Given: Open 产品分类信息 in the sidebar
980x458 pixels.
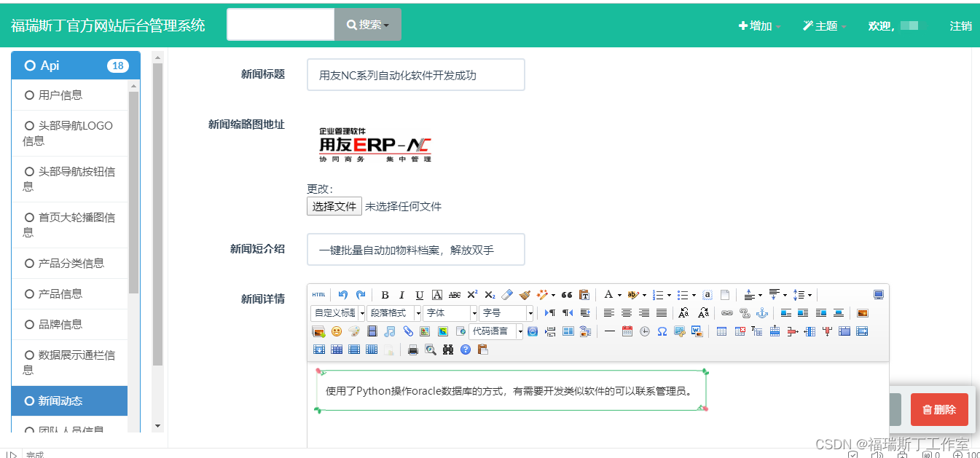Looking at the screenshot, I should [70, 263].
